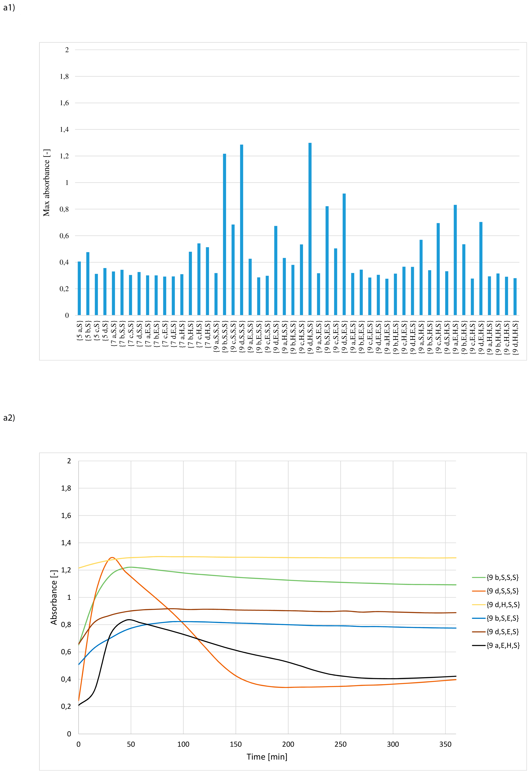The width and height of the screenshot is (532, 774).
Task: Click the tallest bar {9 d,H,S,S}
Action: pos(310,229)
